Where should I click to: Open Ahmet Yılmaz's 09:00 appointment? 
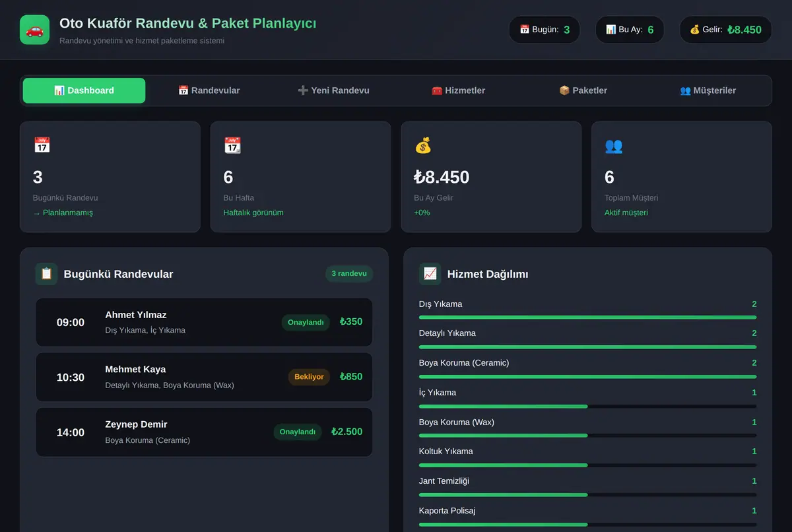[x=204, y=322]
